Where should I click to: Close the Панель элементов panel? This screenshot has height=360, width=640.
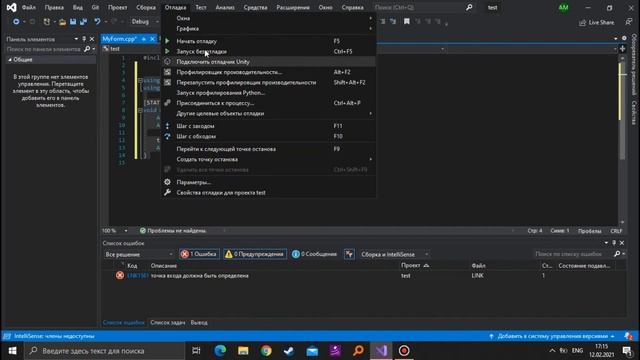click(x=92, y=39)
